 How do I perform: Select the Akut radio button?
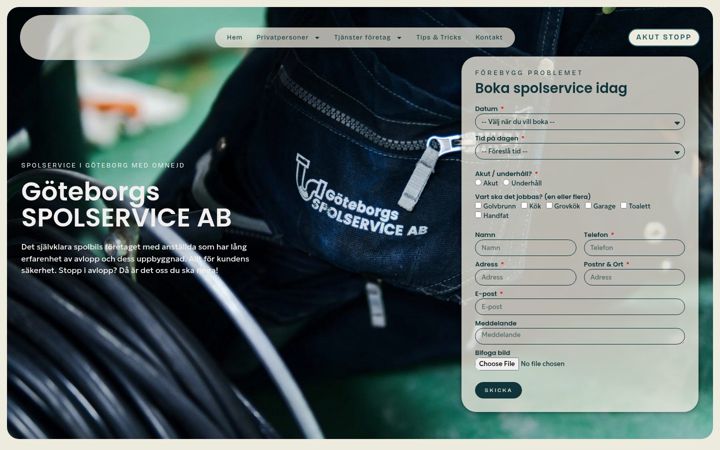click(478, 182)
